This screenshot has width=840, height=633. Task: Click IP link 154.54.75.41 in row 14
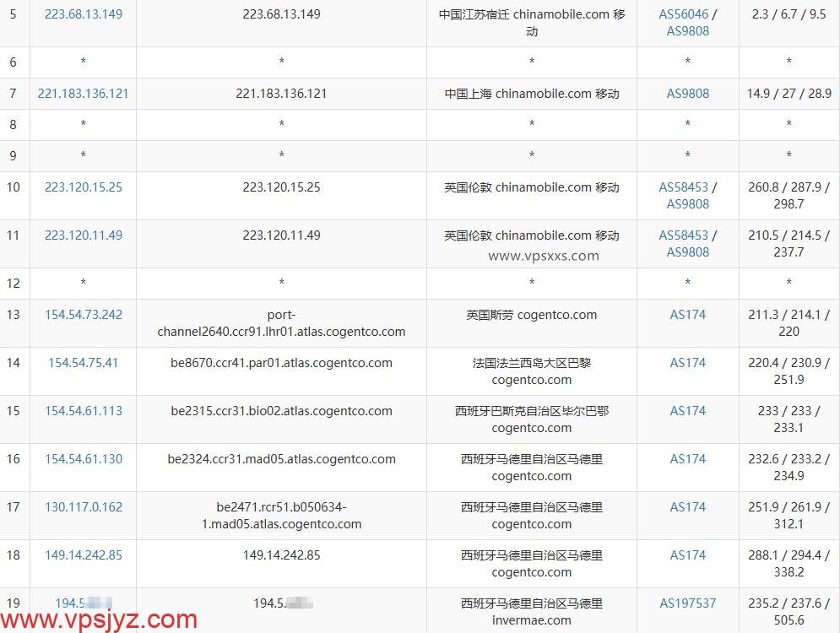[x=83, y=363]
